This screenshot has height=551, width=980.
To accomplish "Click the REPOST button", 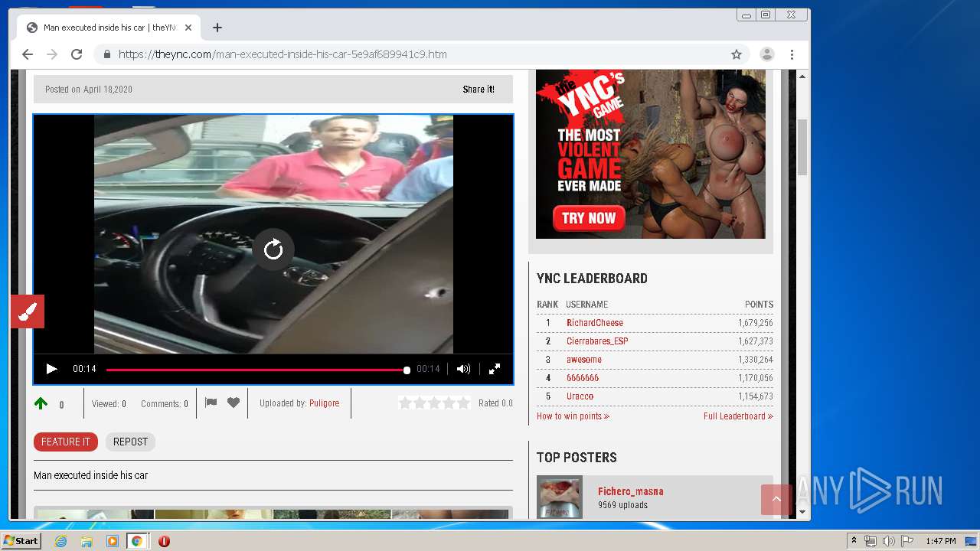I will point(130,442).
